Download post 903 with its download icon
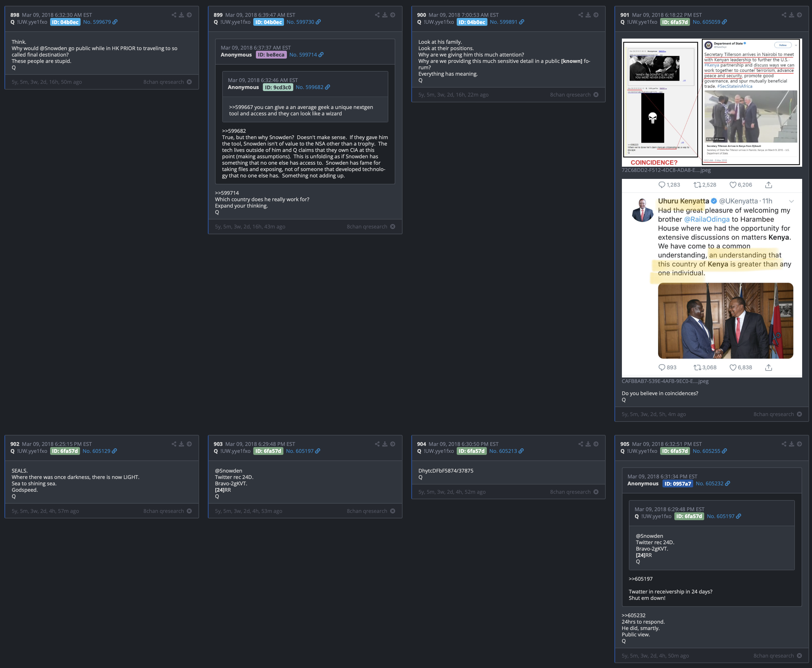The height and width of the screenshot is (668, 812). [x=385, y=444]
